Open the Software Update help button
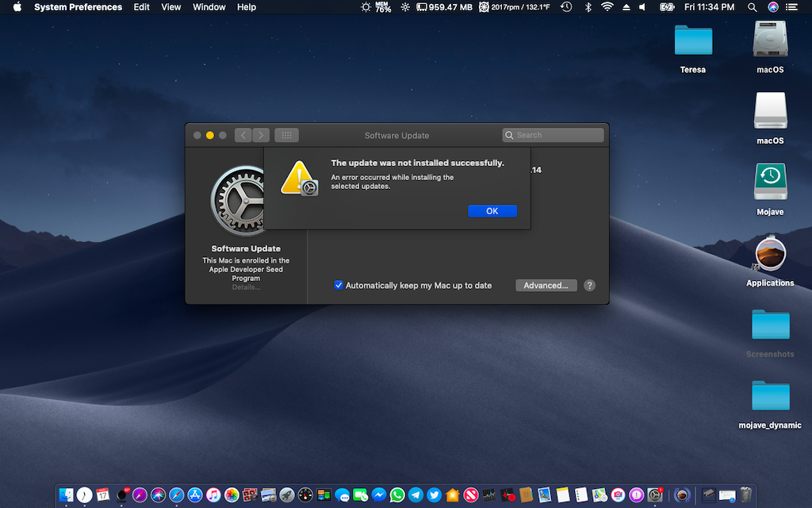This screenshot has height=508, width=812. 589,286
